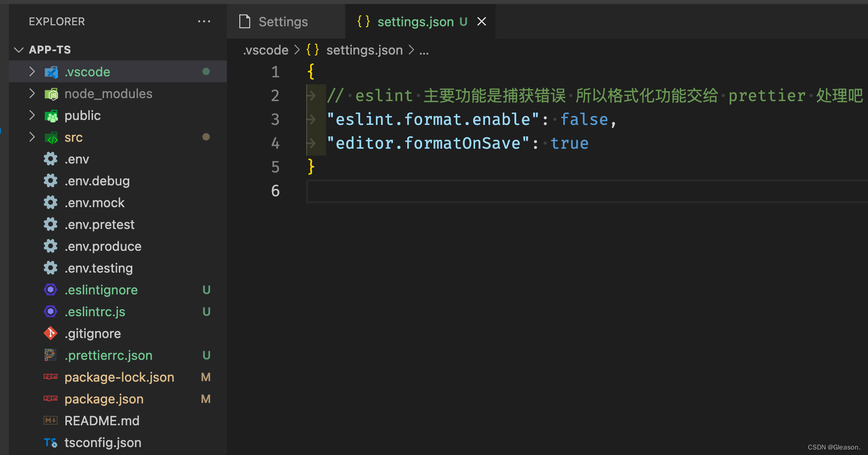Click gear icon beside .env.debug
Viewport: 868px width, 455px height.
pos(51,181)
